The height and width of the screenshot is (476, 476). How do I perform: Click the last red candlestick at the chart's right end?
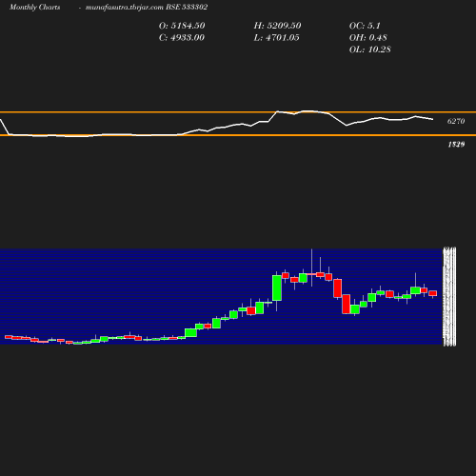point(433,293)
